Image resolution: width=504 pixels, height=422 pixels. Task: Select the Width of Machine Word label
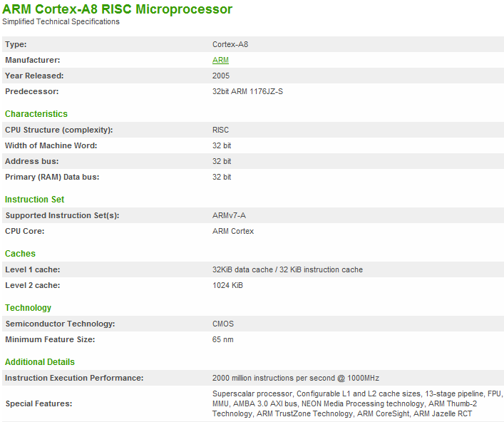click(x=51, y=145)
